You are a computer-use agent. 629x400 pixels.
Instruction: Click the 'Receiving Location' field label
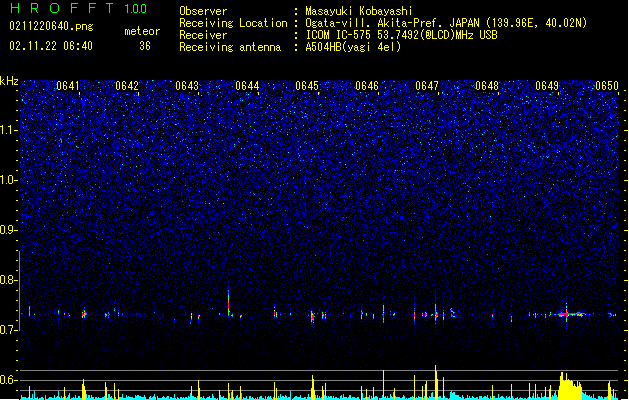pyautogui.click(x=233, y=23)
